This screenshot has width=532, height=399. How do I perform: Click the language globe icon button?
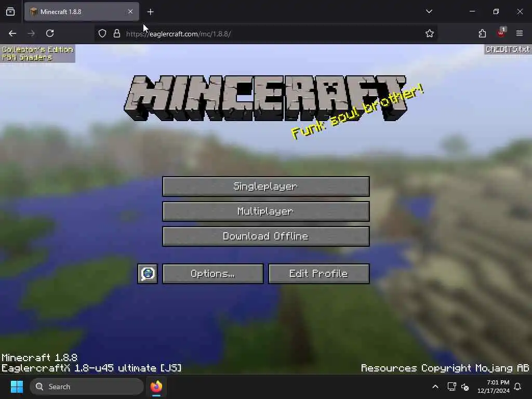148,273
